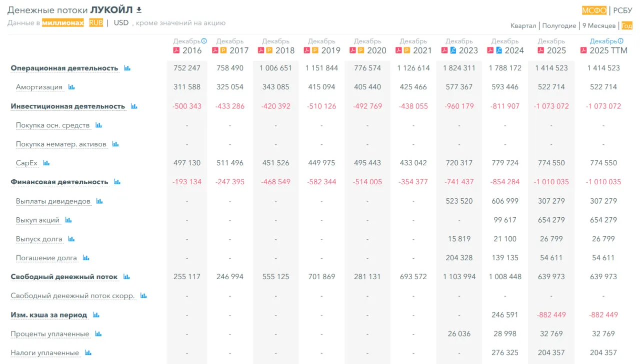Download the ЛУКОЙЛ cash flow data
This screenshot has height=364, width=640.
[x=139, y=10]
